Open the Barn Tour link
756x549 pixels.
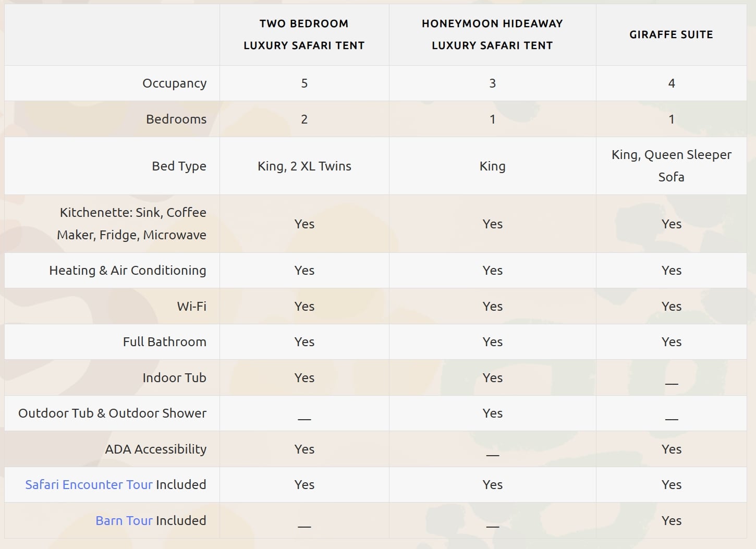coord(124,520)
